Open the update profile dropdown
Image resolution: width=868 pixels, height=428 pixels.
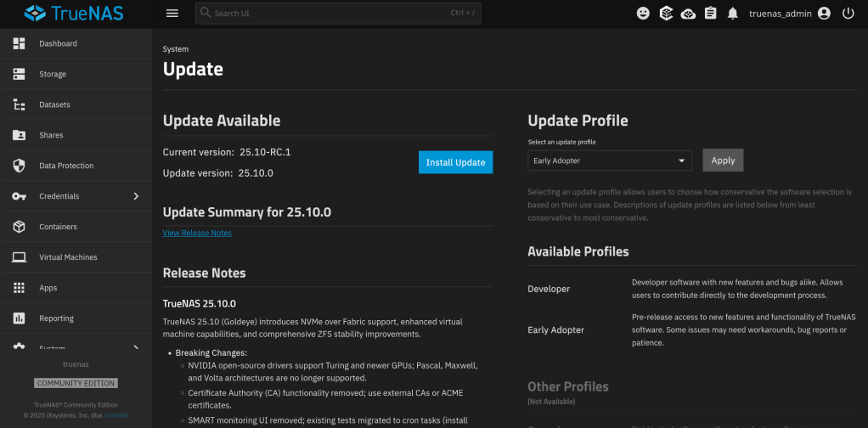(609, 160)
